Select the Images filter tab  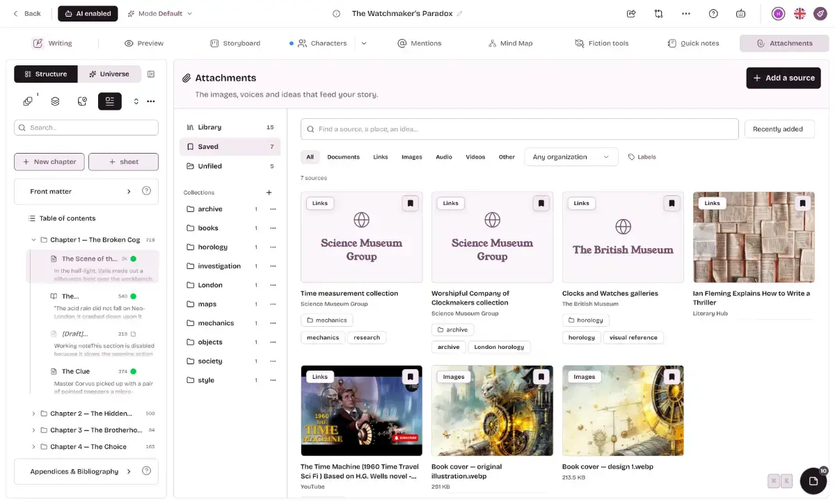412,157
